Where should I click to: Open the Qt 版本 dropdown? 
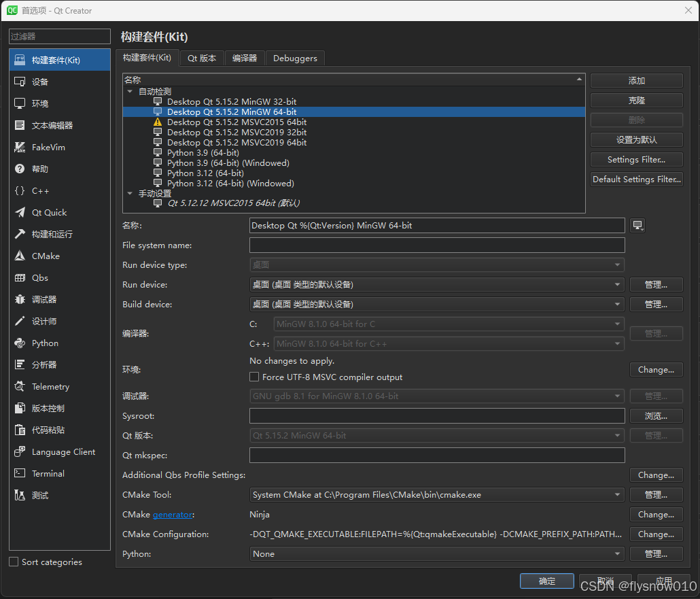(436, 436)
